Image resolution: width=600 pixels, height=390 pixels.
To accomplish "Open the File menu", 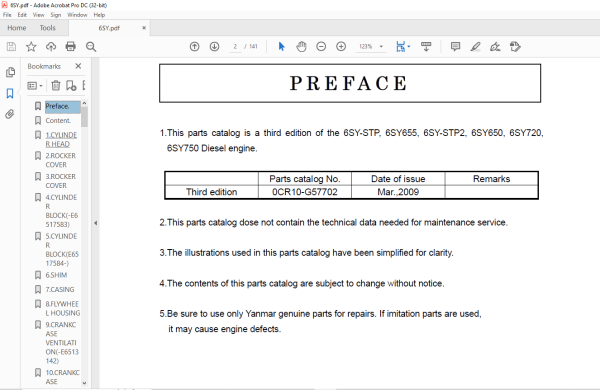I will click(x=7, y=15).
